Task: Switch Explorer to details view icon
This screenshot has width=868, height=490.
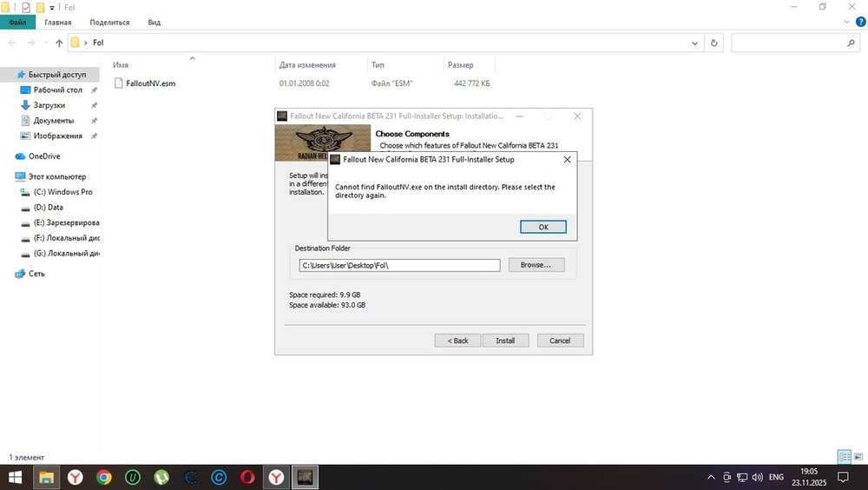Action: coord(845,457)
